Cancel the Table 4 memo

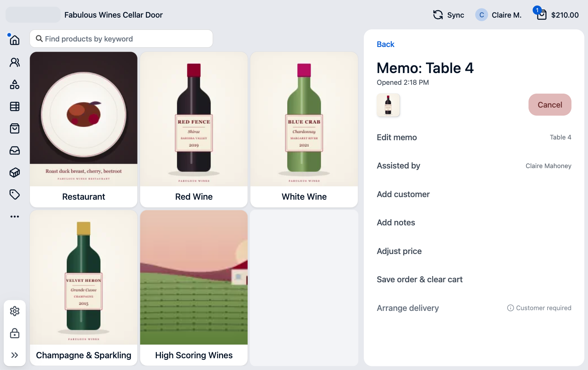[x=550, y=105]
